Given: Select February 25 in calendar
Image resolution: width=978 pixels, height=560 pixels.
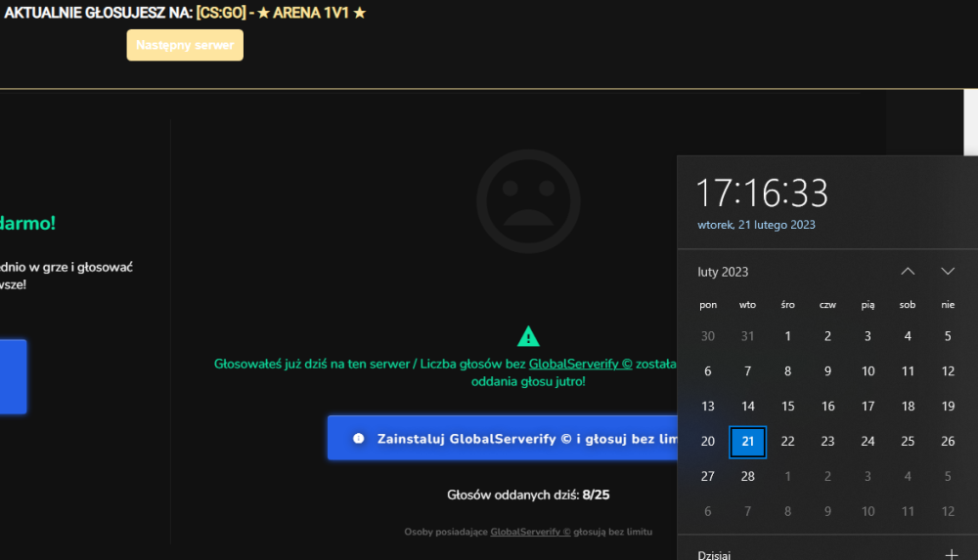Looking at the screenshot, I should (x=908, y=442).
